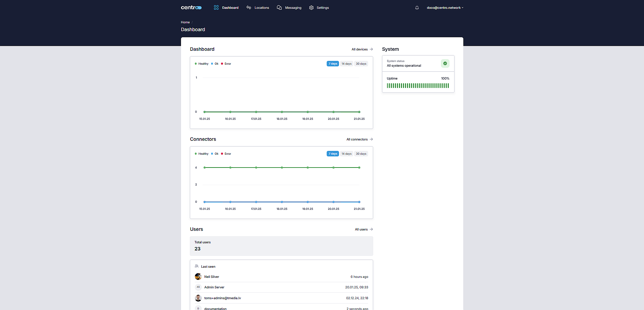Click the 20.01.25, 09:33 timestamp

pyautogui.click(x=357, y=287)
